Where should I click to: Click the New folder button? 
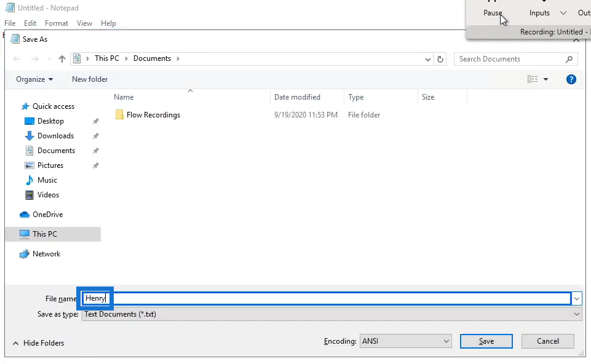90,79
